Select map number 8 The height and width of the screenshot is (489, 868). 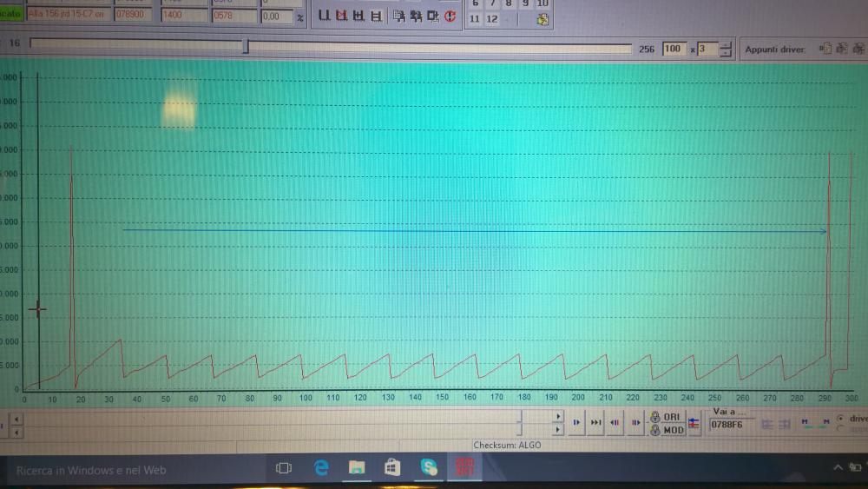(x=509, y=3)
